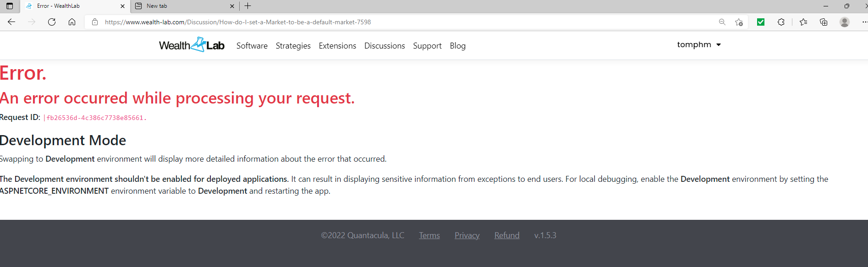Click the URL address field
Image resolution: width=868 pixels, height=267 pixels.
coord(408,22)
